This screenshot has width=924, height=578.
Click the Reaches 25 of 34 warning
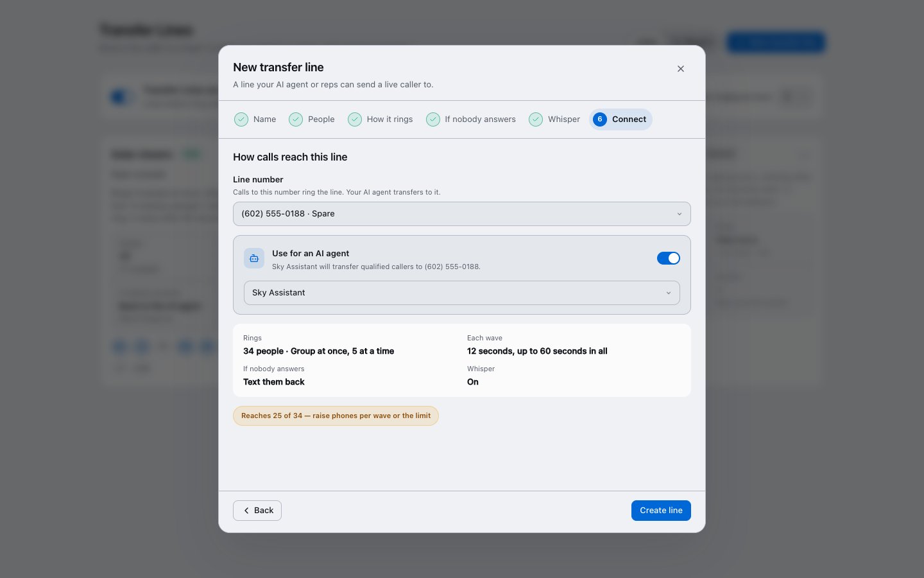(336, 416)
